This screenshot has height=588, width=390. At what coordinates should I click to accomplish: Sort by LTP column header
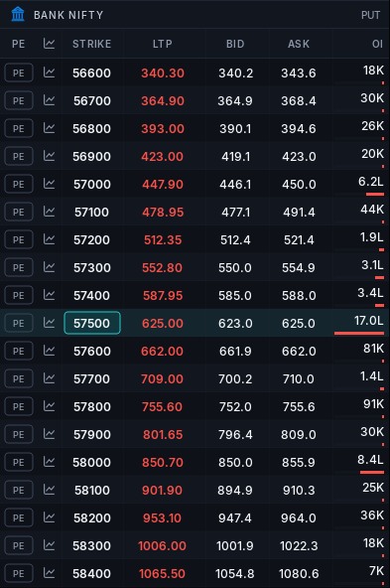[162, 44]
